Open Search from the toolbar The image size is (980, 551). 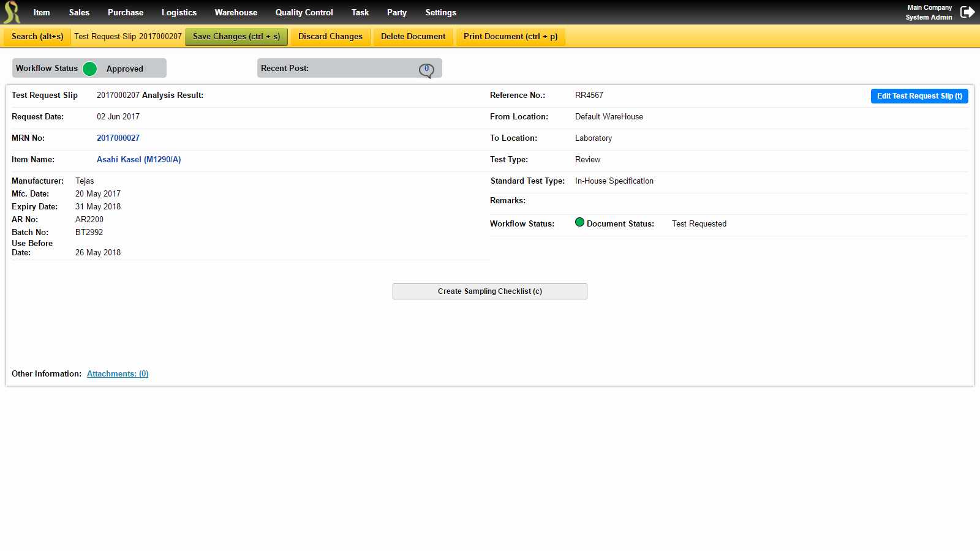point(37,36)
